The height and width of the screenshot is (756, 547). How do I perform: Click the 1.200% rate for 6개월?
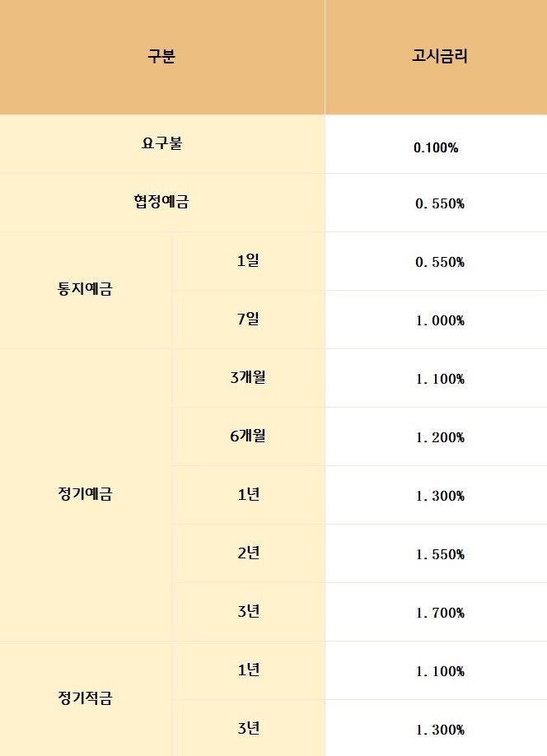[440, 437]
